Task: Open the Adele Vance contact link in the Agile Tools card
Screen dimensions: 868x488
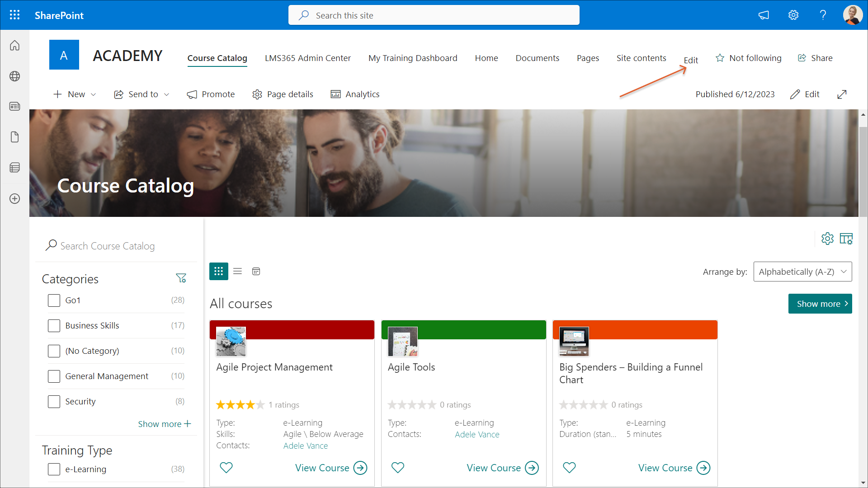Action: 476,434
